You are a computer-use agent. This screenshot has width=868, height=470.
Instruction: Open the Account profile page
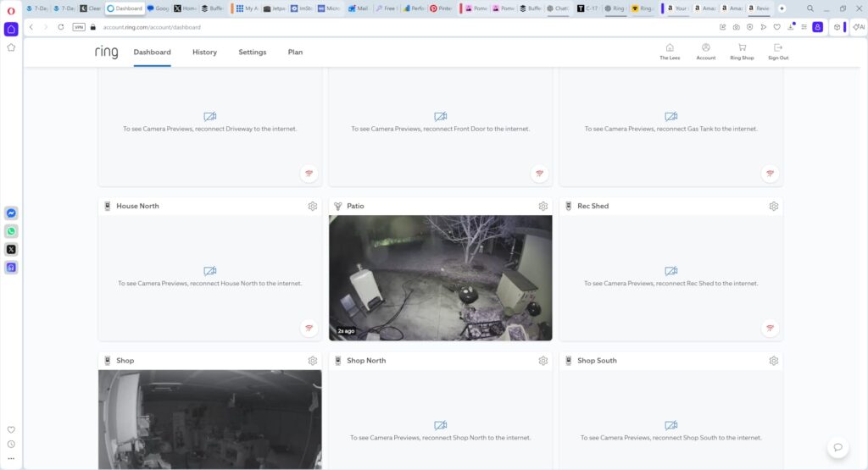pos(706,52)
